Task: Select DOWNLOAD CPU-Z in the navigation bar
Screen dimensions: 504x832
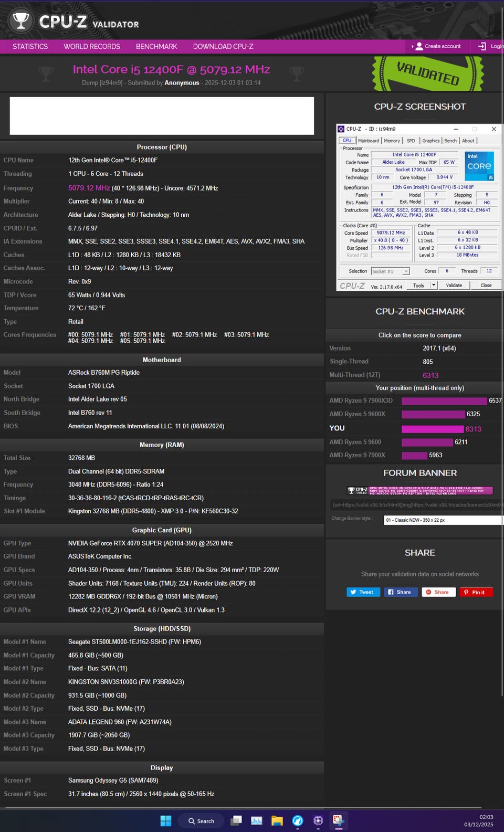Action: [x=223, y=46]
